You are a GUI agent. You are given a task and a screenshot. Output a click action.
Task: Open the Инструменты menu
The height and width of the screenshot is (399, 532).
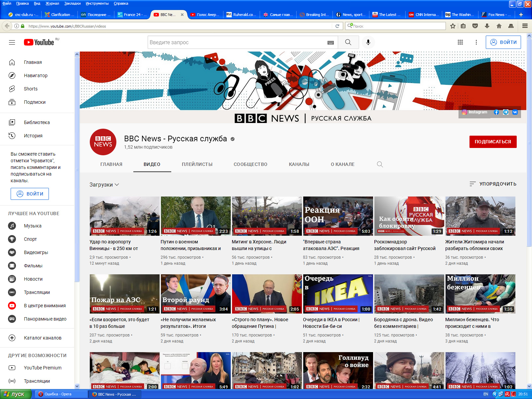tap(97, 3)
